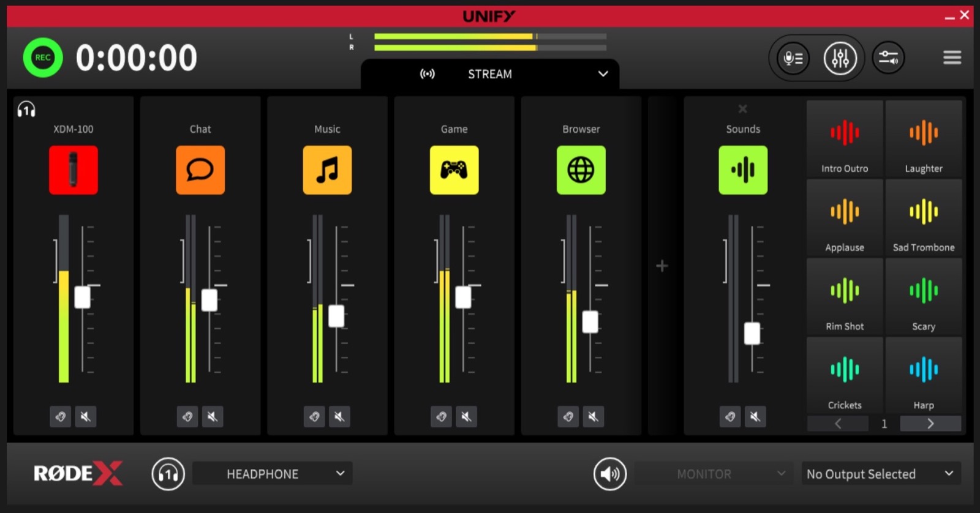Play the Scary sound pad
This screenshot has height=513, width=980.
(924, 297)
